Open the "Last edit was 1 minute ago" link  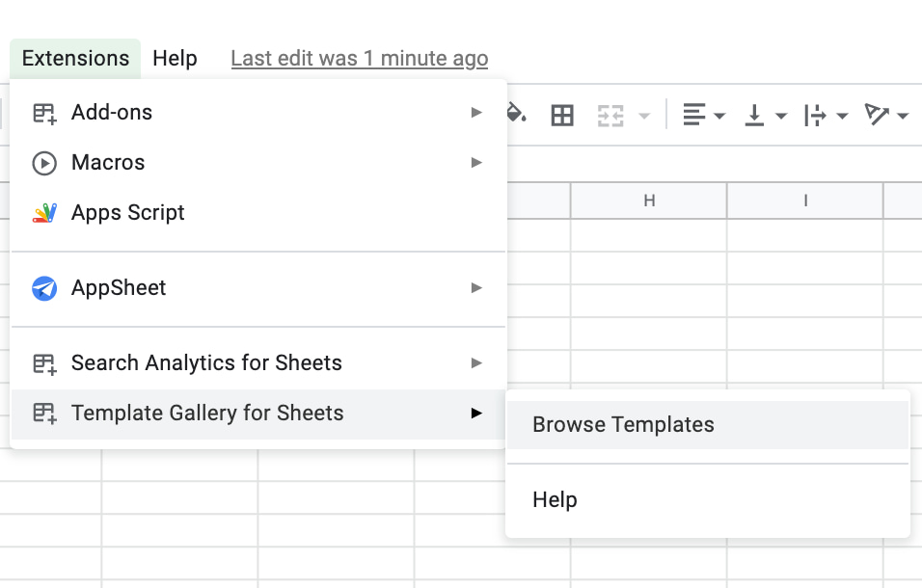tap(359, 58)
